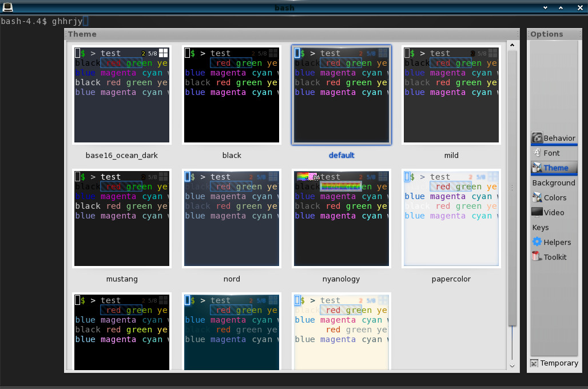Select the default theme thumbnail
Screen dimensions: 588x389
(x=341, y=95)
